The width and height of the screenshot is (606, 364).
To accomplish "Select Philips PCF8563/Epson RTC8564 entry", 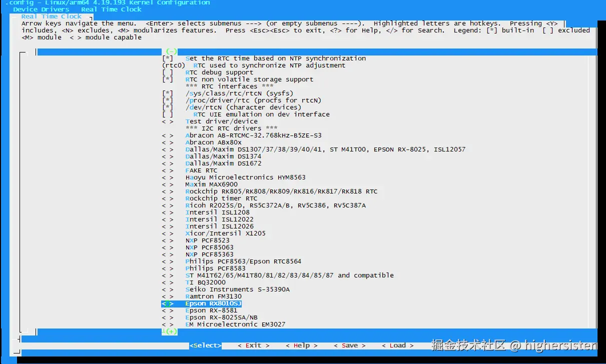I will (x=243, y=261).
